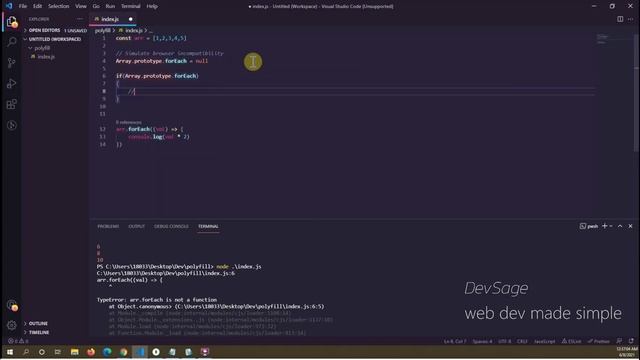Open the Help menu

pos(152,6)
